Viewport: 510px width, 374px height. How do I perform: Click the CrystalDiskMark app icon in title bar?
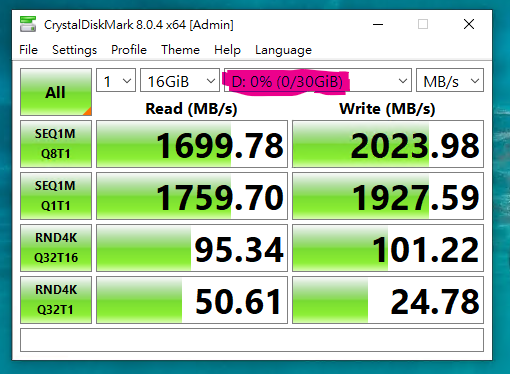[x=28, y=24]
